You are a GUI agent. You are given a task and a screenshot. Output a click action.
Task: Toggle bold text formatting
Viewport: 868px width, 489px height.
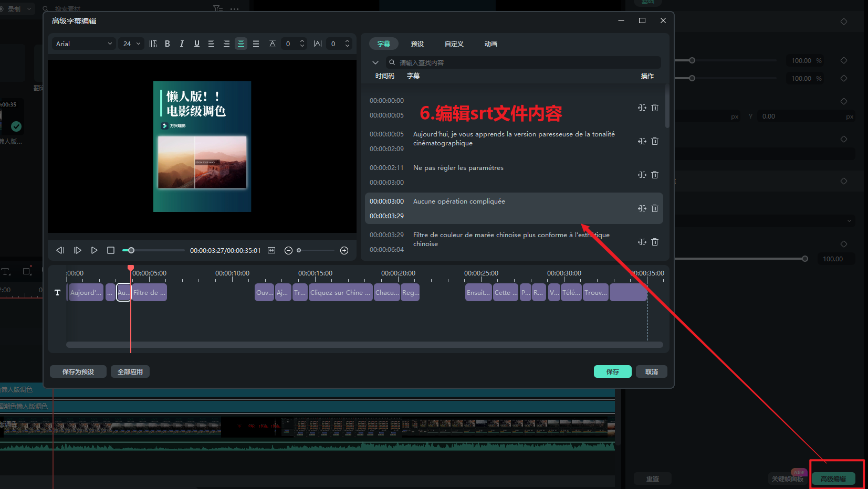pos(168,44)
